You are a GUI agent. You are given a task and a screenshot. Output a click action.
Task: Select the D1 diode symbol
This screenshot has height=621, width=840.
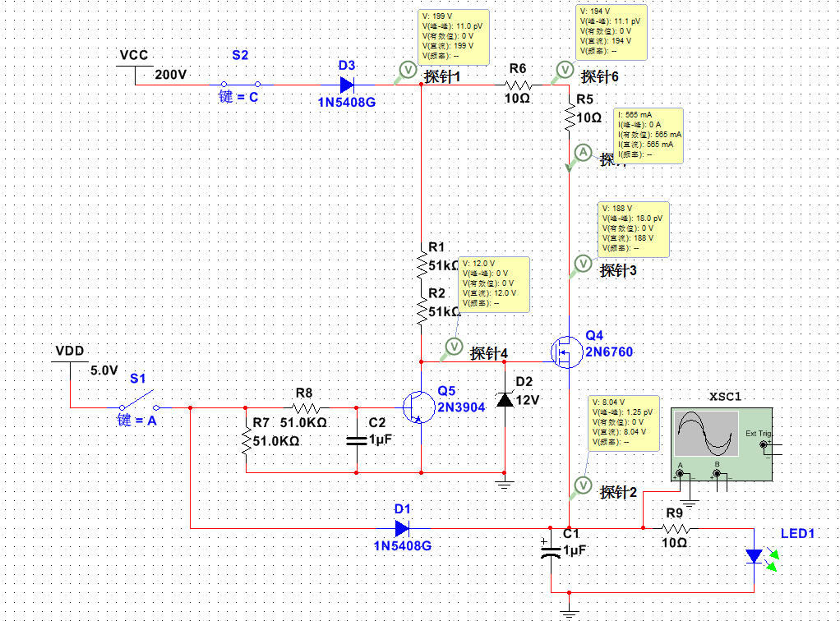click(x=403, y=528)
